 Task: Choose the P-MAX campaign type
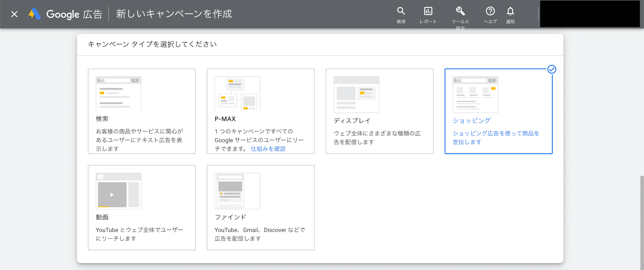261,111
